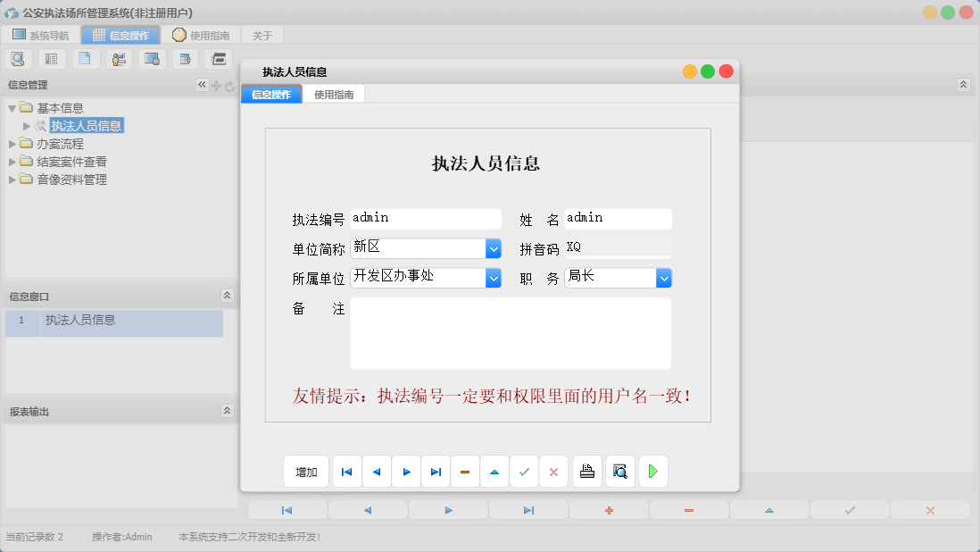Cancel edits with the red X icon
The width and height of the screenshot is (980, 552).
pyautogui.click(x=553, y=471)
